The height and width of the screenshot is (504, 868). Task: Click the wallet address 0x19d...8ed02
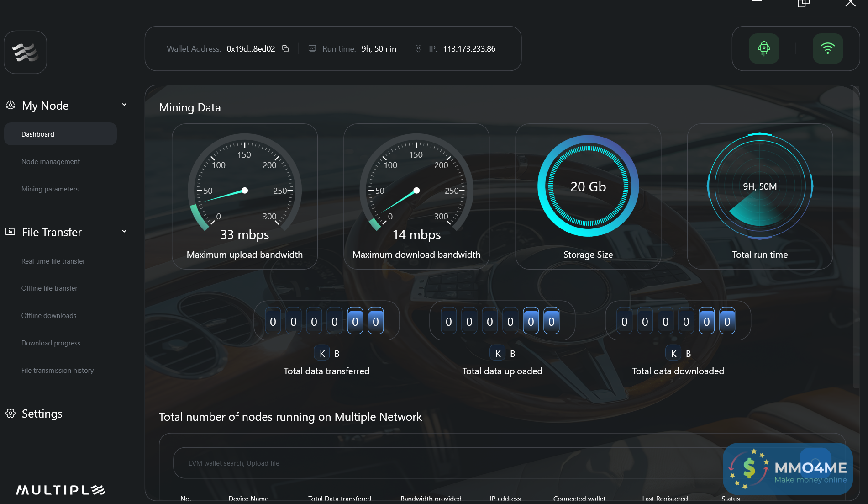[x=251, y=48]
